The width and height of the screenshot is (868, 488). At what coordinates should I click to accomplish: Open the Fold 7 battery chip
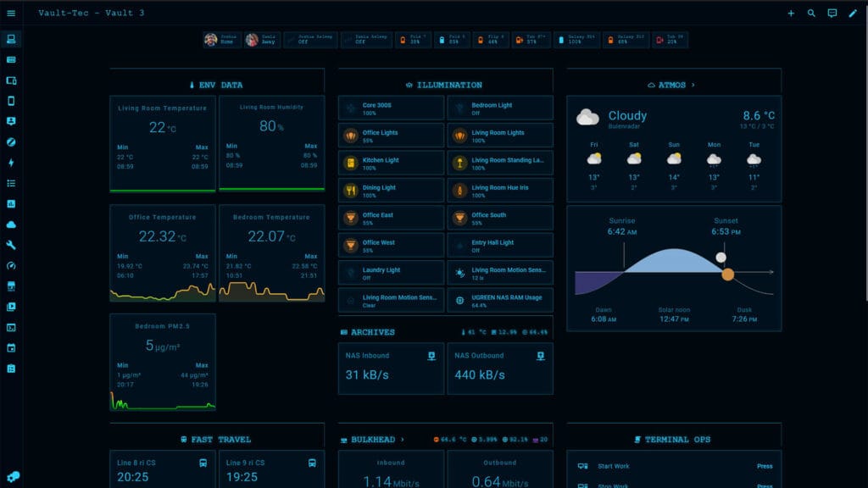pos(413,40)
